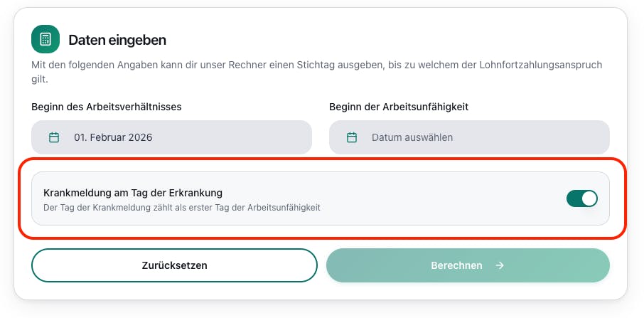Click the 'Beginn des Arbeitsverhältnisses' field label

[x=107, y=107]
